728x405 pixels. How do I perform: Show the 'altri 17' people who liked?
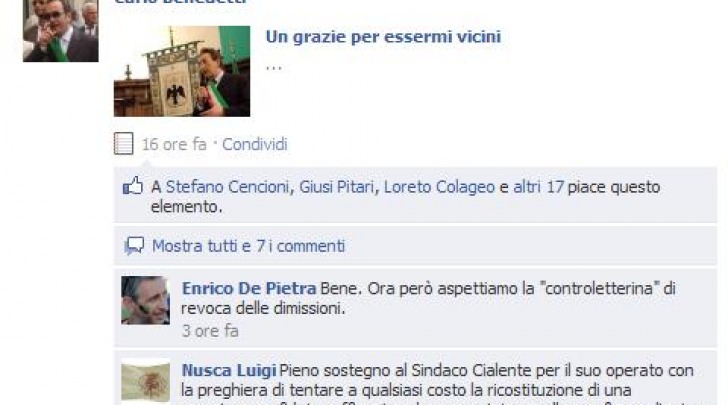[x=538, y=187]
